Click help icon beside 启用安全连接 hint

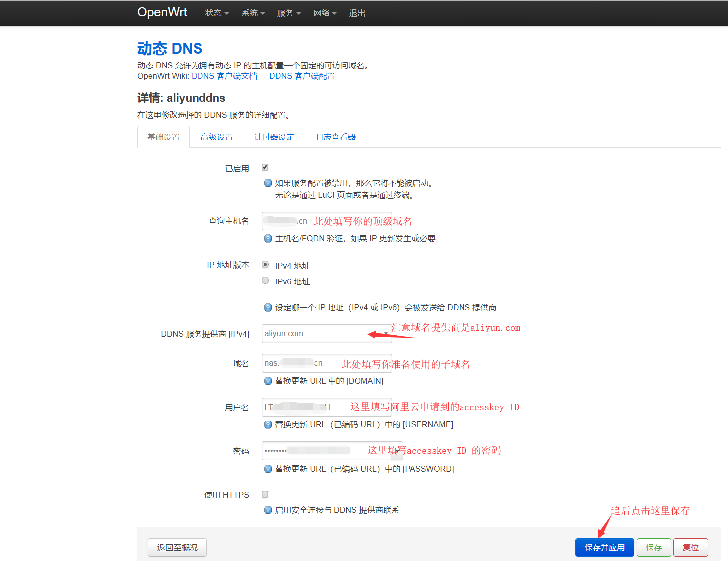[268, 510]
